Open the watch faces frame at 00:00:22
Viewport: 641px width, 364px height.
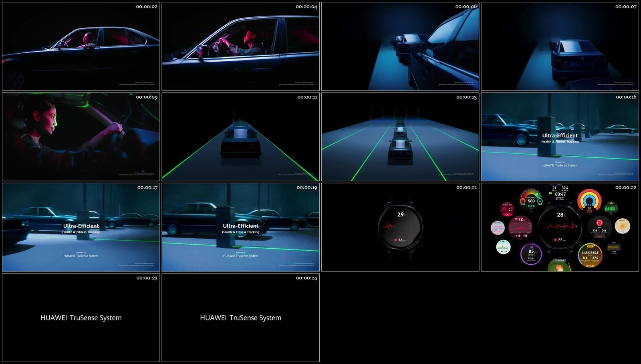point(560,227)
